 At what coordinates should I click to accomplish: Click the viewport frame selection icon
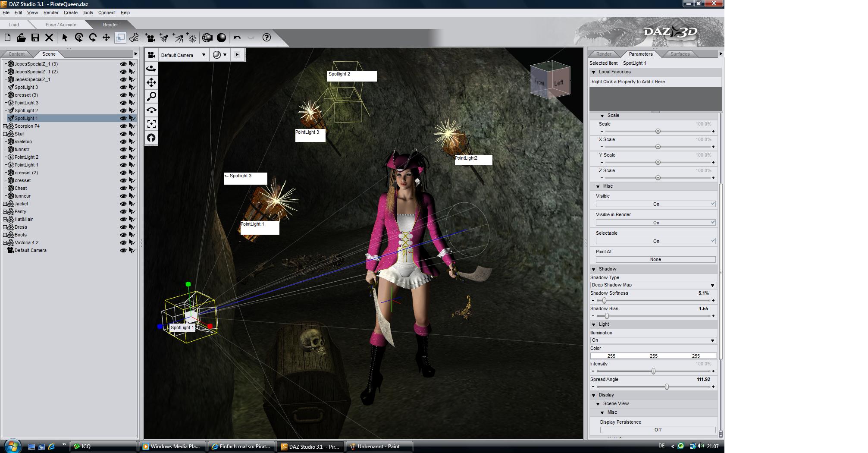pyautogui.click(x=151, y=124)
